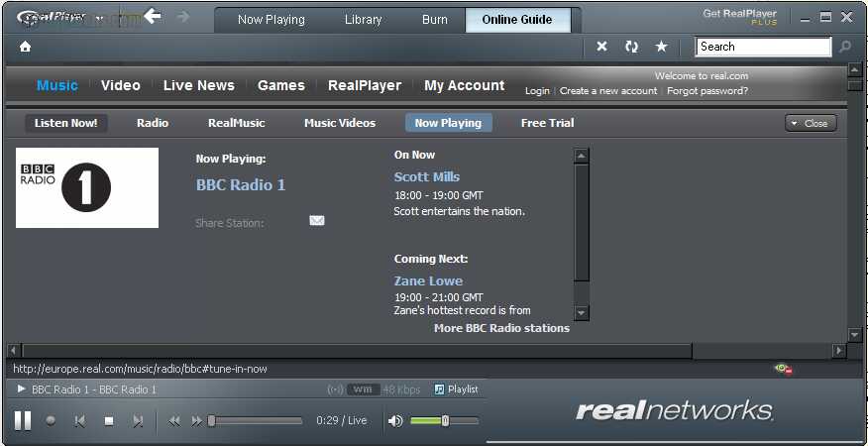Click the 0:29 / Live time display
The image size is (868, 446).
342,420
